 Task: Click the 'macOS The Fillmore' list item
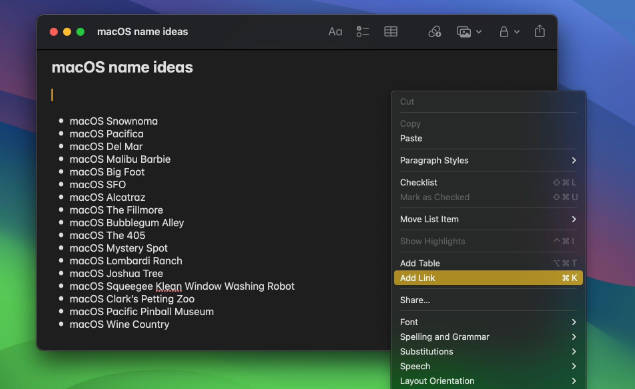coord(116,210)
